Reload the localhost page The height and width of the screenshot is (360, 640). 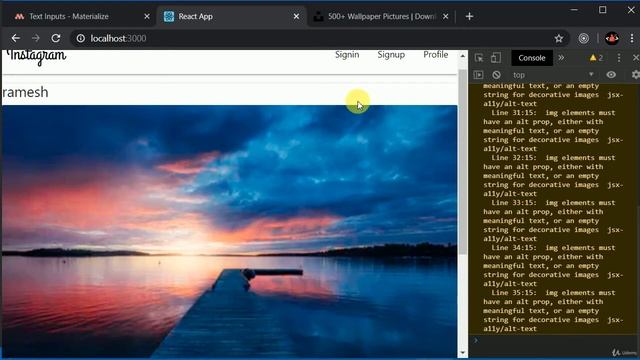[x=56, y=38]
